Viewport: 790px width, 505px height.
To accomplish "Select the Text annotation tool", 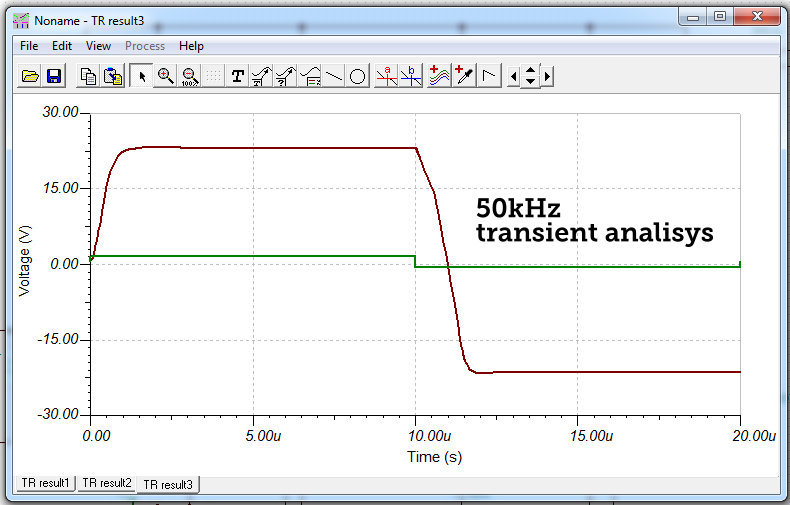I will (x=237, y=76).
